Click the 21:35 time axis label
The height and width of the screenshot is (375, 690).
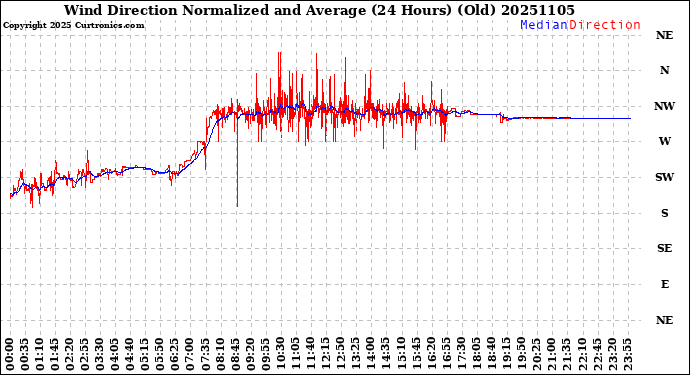[x=566, y=355]
